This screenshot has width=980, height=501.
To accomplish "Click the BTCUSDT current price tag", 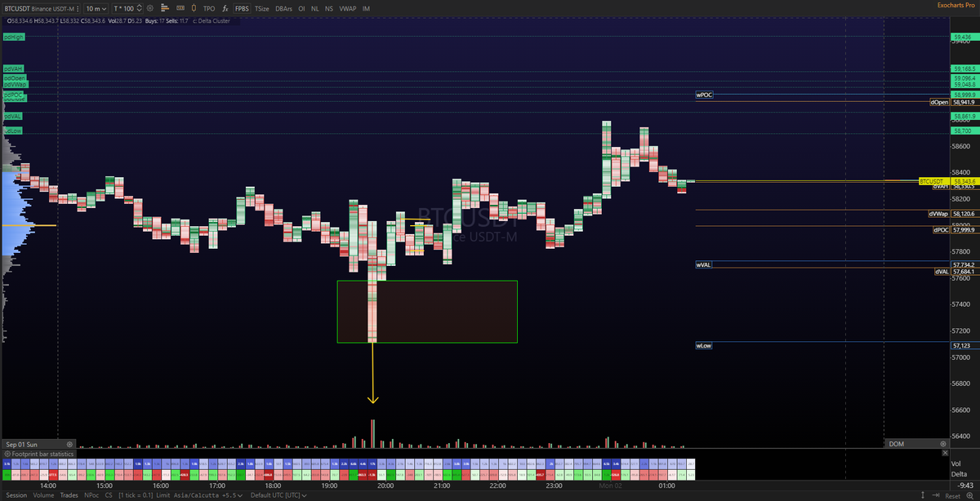I will click(934, 180).
